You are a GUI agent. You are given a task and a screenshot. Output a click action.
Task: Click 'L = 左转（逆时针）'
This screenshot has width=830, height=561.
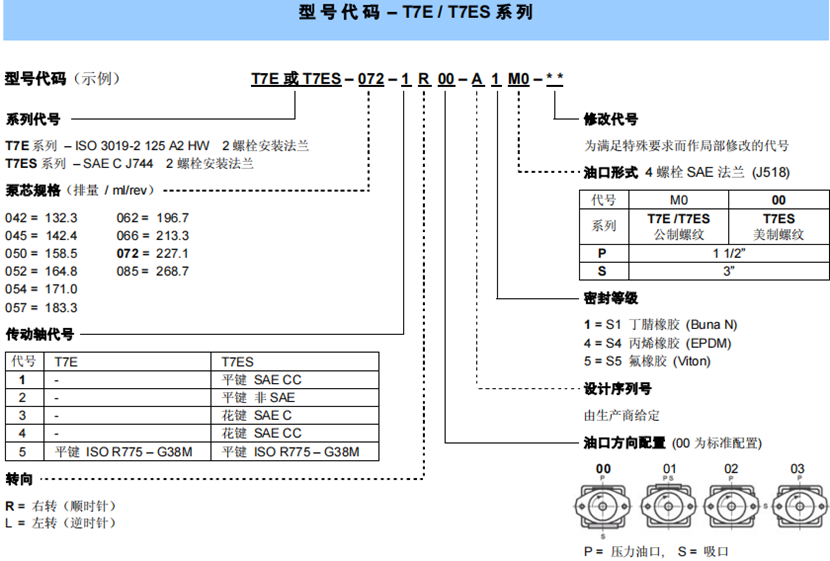tap(60, 523)
